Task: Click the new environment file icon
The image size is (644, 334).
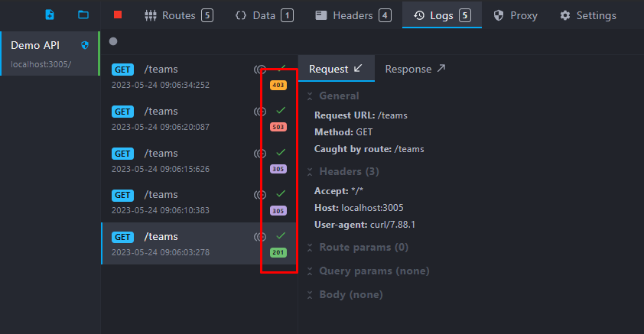Action: click(50, 15)
